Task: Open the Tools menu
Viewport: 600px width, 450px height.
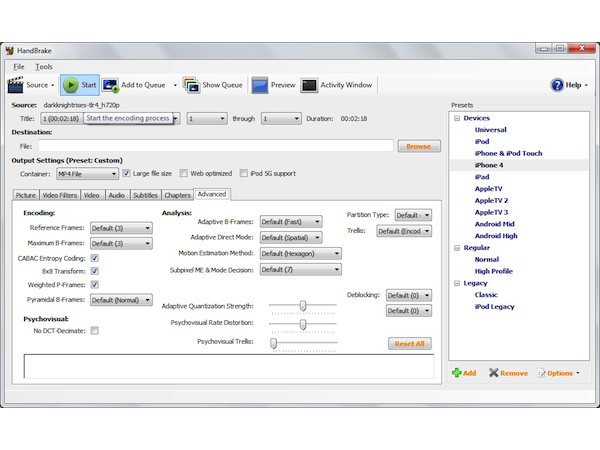Action: click(44, 67)
